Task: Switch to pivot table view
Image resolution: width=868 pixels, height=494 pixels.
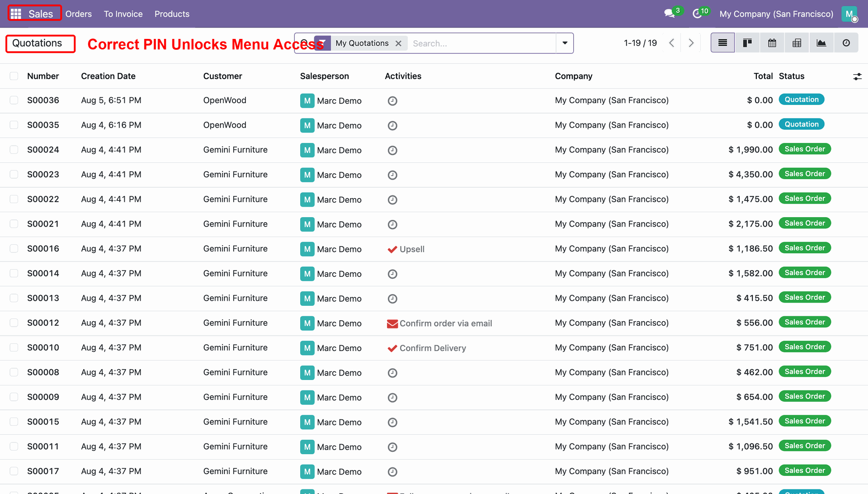Action: pos(797,43)
